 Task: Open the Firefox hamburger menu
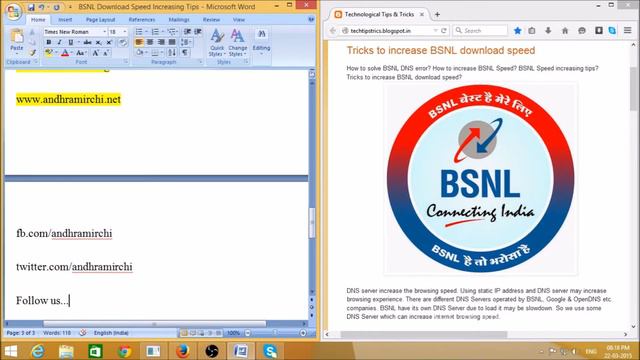pos(628,31)
